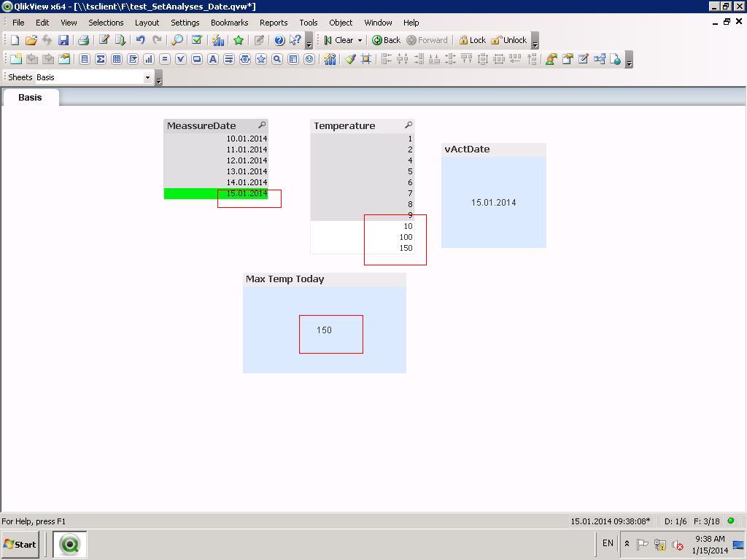The width and height of the screenshot is (747, 560).
Task: Expand the Sheets dropdown list
Action: pos(147,77)
